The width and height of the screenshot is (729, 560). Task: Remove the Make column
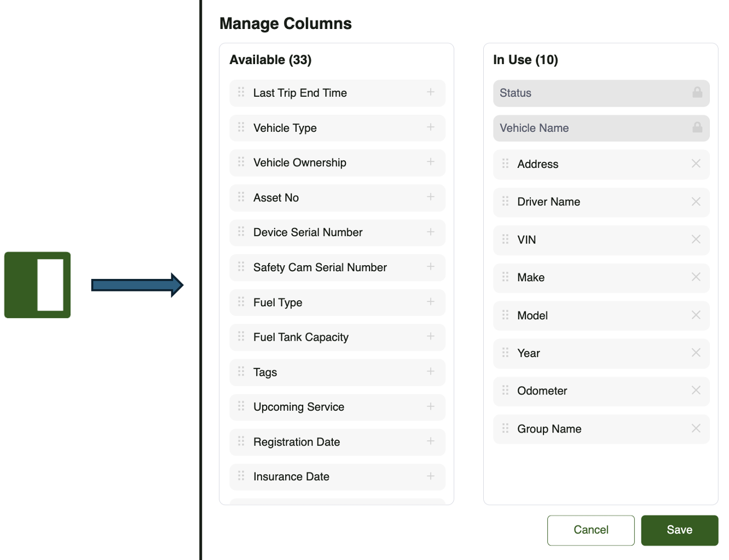696,277
